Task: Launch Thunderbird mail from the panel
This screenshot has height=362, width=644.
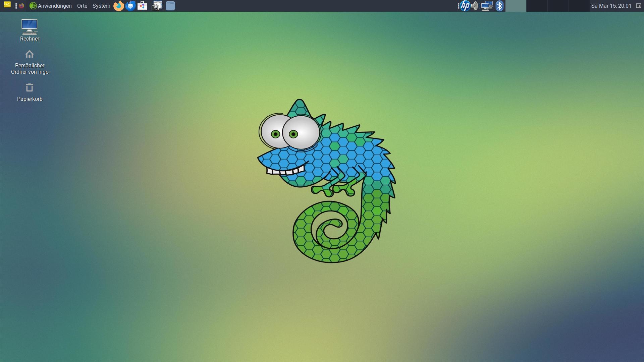Action: pyautogui.click(x=130, y=6)
